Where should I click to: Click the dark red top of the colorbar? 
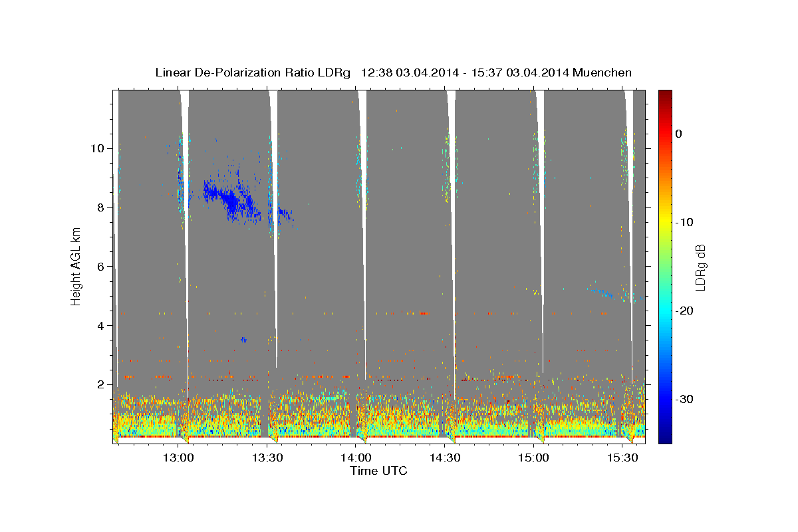click(665, 95)
